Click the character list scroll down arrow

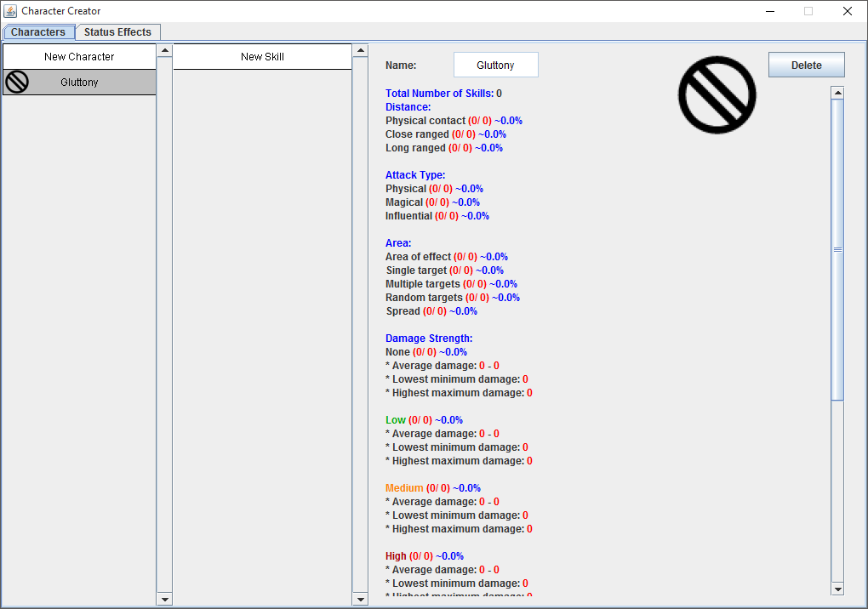[x=164, y=599]
